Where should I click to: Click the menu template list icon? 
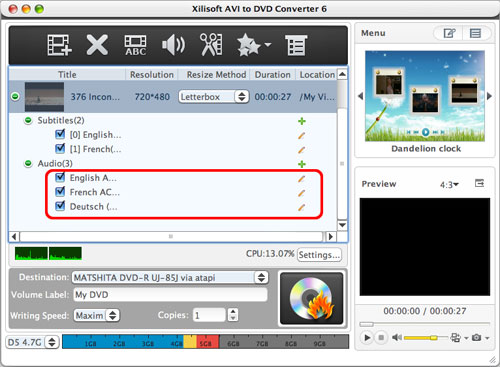[475, 33]
